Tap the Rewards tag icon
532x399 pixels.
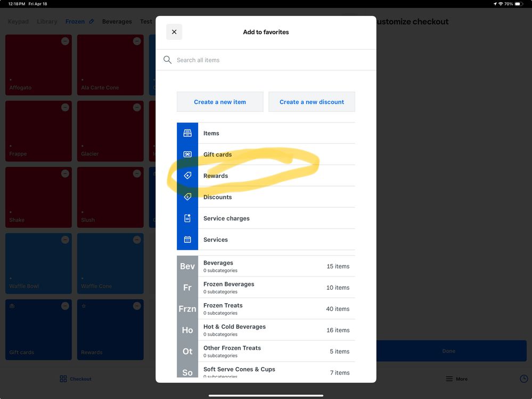(x=187, y=176)
